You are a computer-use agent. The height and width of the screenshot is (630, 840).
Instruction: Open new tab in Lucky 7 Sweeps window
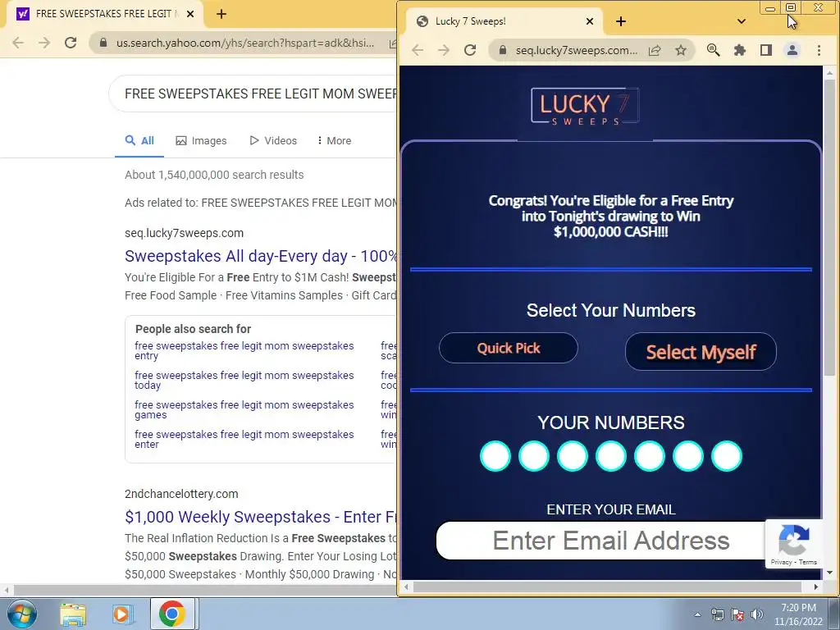621,21
